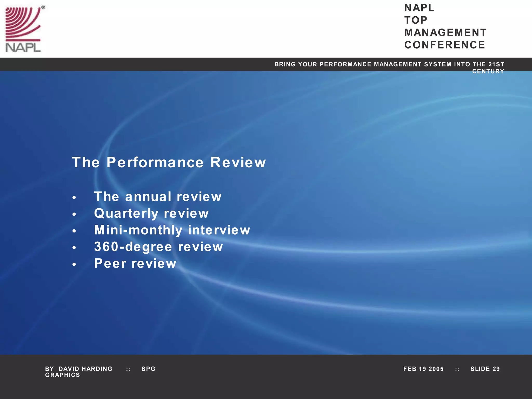Screen dimensions: 532x399
Task: Click the 'SLIDE 29' label in footer
Action: point(485,369)
